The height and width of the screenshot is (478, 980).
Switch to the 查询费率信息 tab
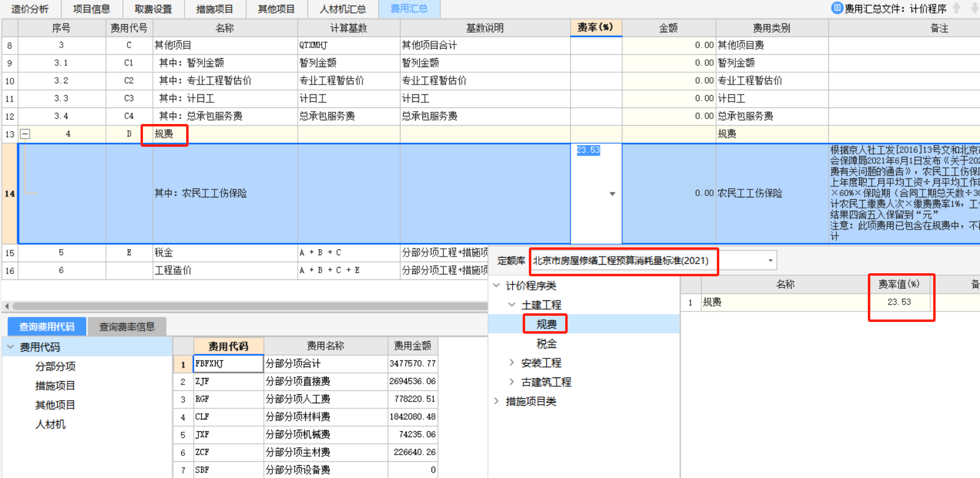(127, 327)
